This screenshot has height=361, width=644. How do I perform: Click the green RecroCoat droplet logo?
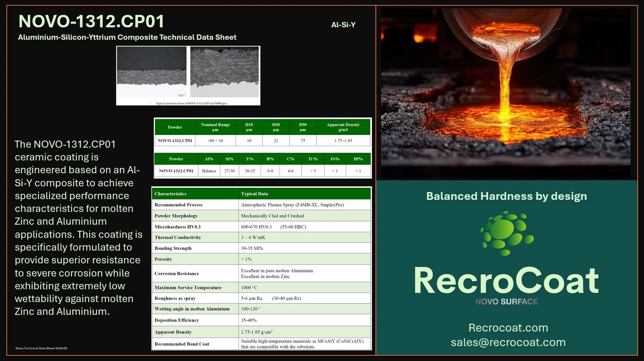[x=507, y=233]
